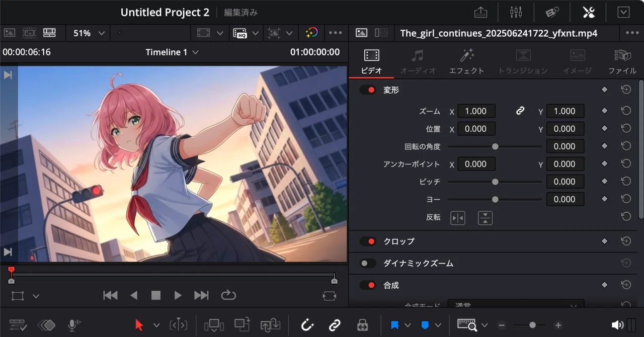
Task: Click timeline zoom in plus button
Action: click(558, 325)
